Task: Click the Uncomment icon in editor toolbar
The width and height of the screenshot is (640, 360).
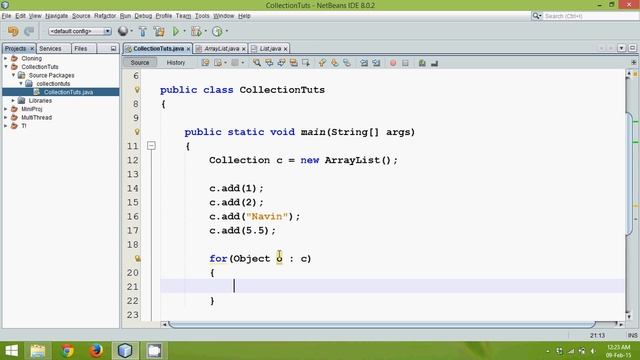Action: [434, 63]
